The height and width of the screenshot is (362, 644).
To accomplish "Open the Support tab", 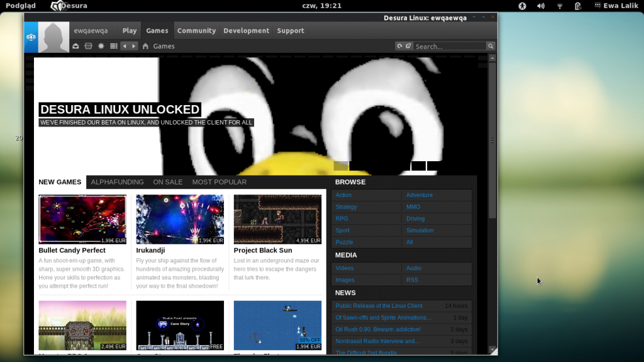I will coord(291,30).
